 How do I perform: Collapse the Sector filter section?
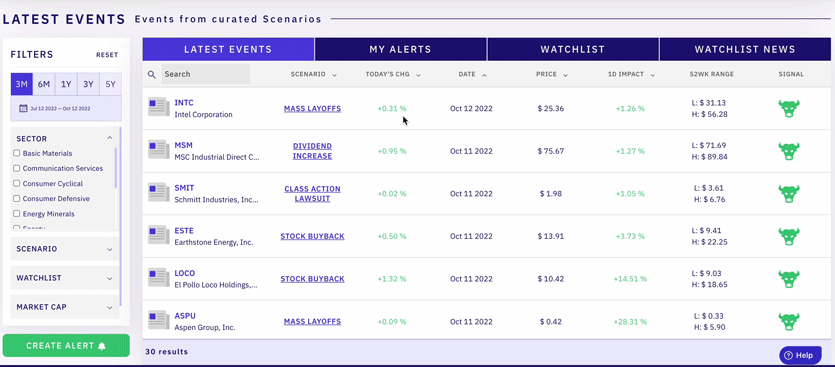[110, 138]
